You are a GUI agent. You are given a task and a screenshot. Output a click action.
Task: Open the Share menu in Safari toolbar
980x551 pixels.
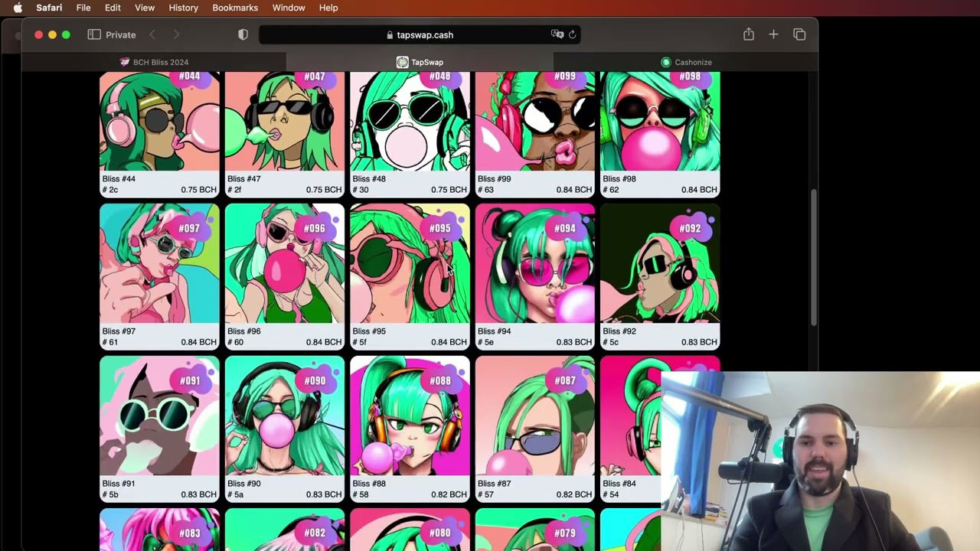point(749,34)
